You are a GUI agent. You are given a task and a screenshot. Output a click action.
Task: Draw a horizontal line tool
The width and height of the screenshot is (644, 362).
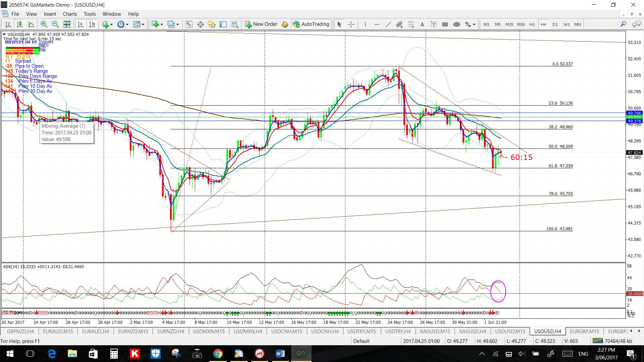coord(377,24)
